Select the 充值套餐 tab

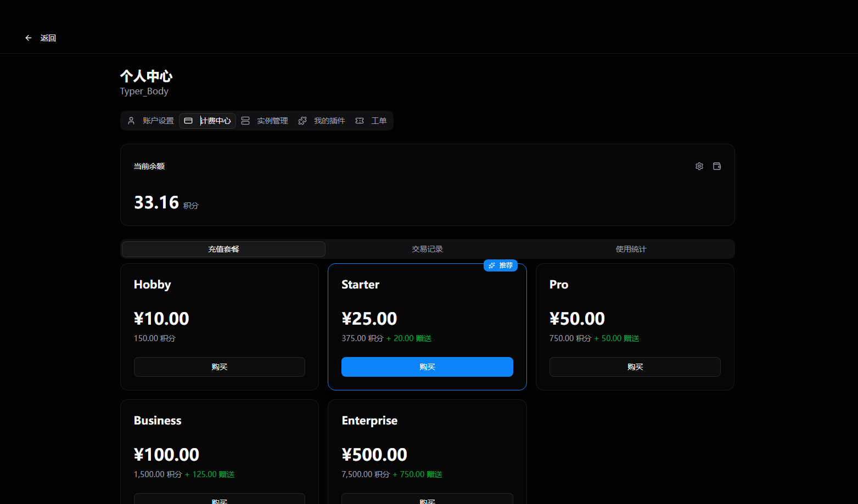click(x=223, y=249)
